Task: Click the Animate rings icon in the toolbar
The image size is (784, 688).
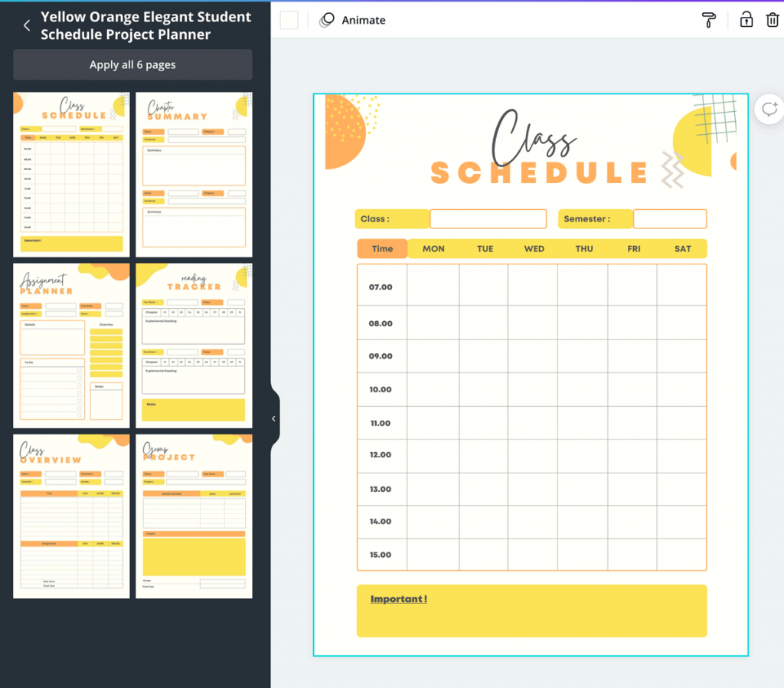Action: pyautogui.click(x=328, y=20)
